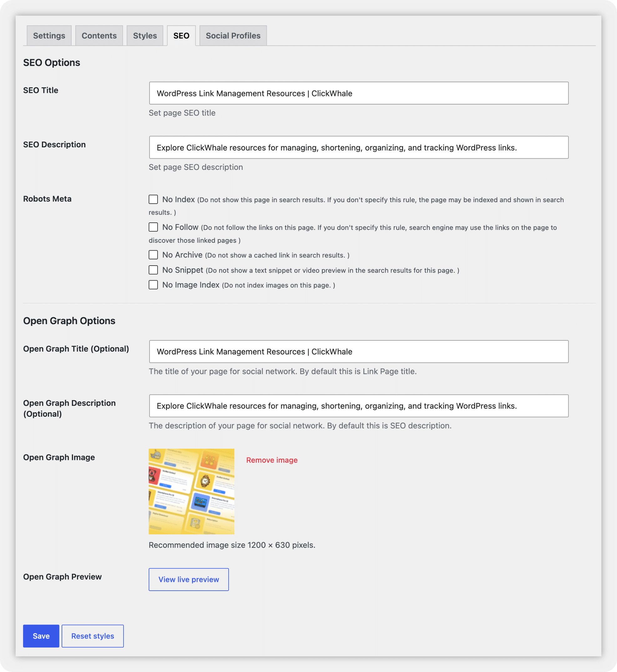617x672 pixels.
Task: Select the "Open Graph Options" heading
Action: coord(69,321)
